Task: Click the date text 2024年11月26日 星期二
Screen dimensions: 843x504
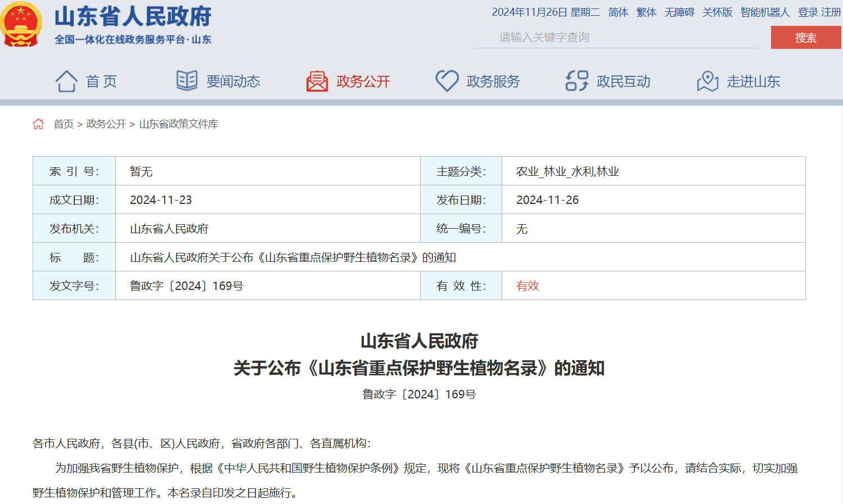Action: click(x=546, y=12)
